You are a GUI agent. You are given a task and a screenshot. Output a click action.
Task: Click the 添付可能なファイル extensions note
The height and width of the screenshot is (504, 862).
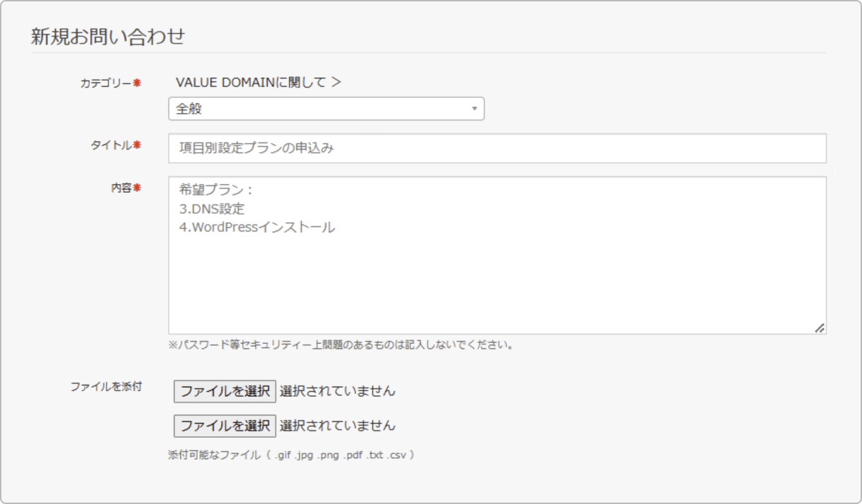(290, 455)
